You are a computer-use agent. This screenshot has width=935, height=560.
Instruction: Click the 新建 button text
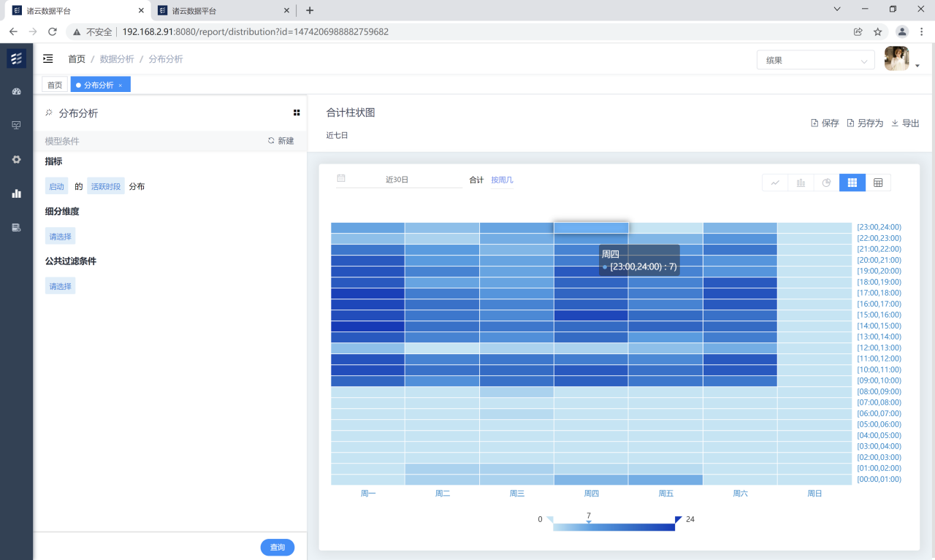286,141
